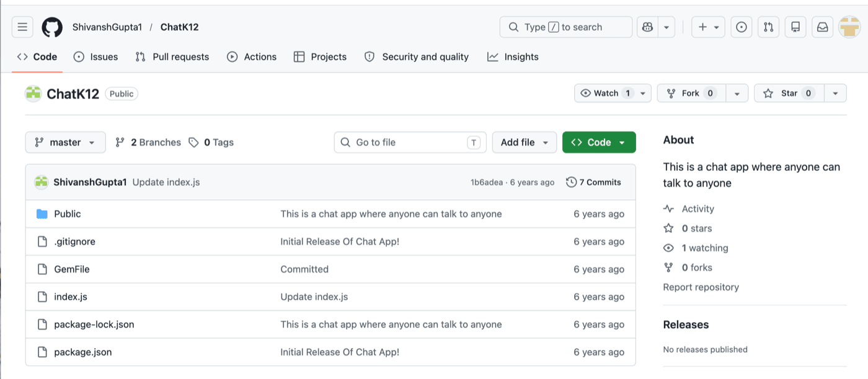
Task: Open the Add file dropdown
Action: 525,142
